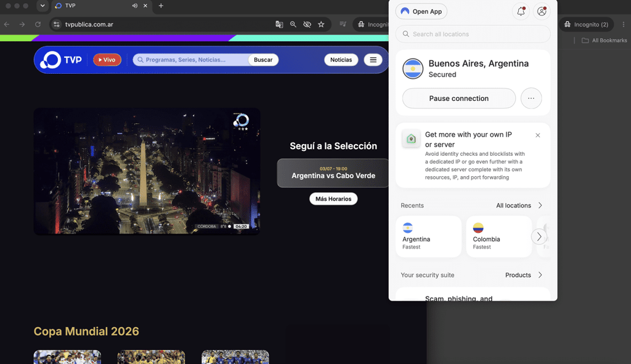Mute the TVP tab audio icon

coord(134,6)
